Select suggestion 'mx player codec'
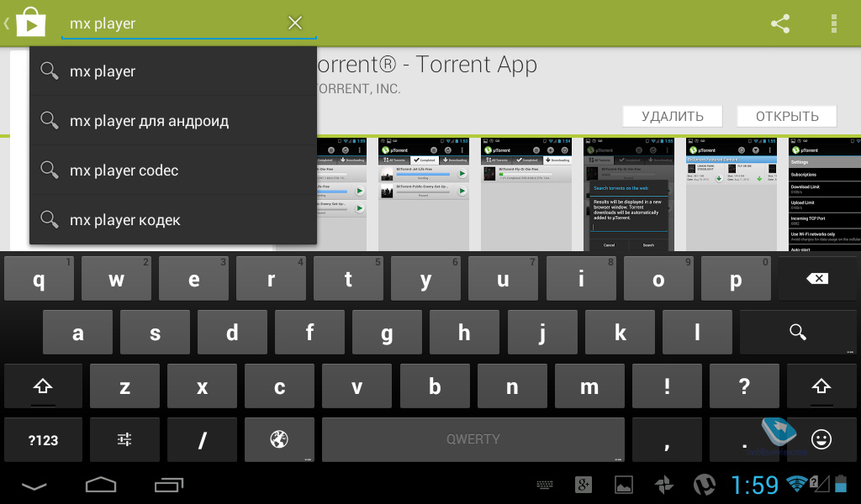 click(173, 170)
